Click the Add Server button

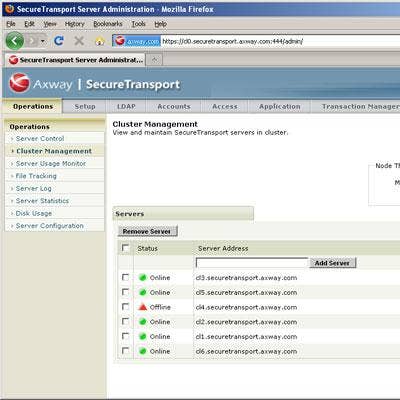point(332,263)
